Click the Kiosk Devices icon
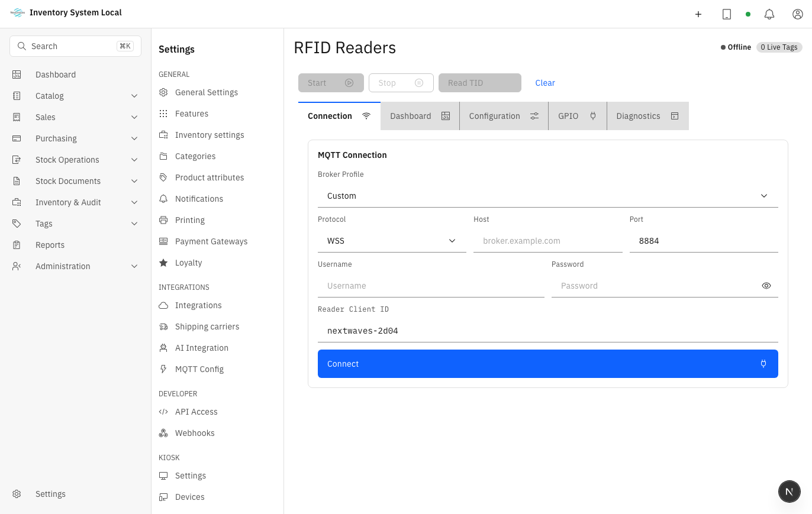Image resolution: width=812 pixels, height=514 pixels. 163,497
